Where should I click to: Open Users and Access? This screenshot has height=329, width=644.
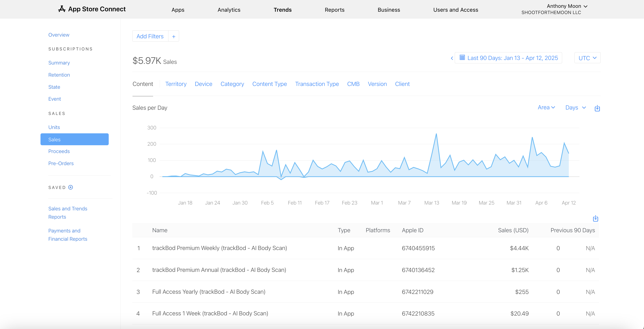tap(456, 10)
